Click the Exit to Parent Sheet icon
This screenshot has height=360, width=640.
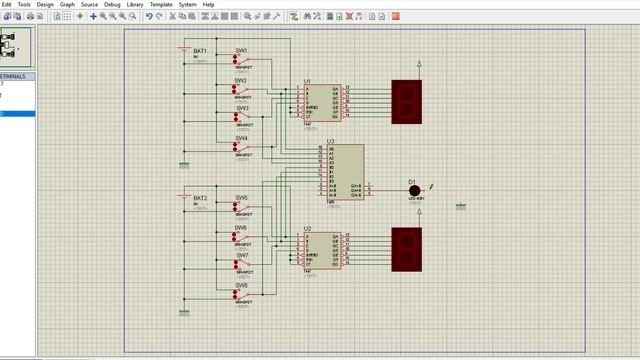tap(359, 16)
